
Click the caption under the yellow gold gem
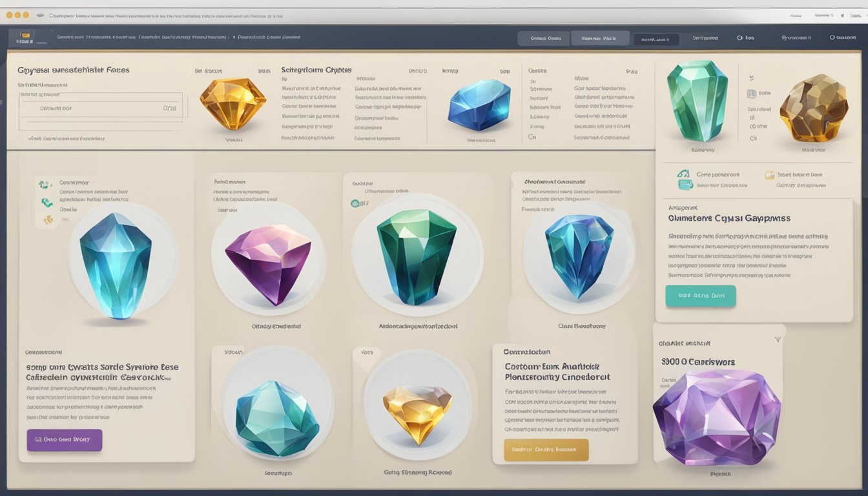point(417,473)
